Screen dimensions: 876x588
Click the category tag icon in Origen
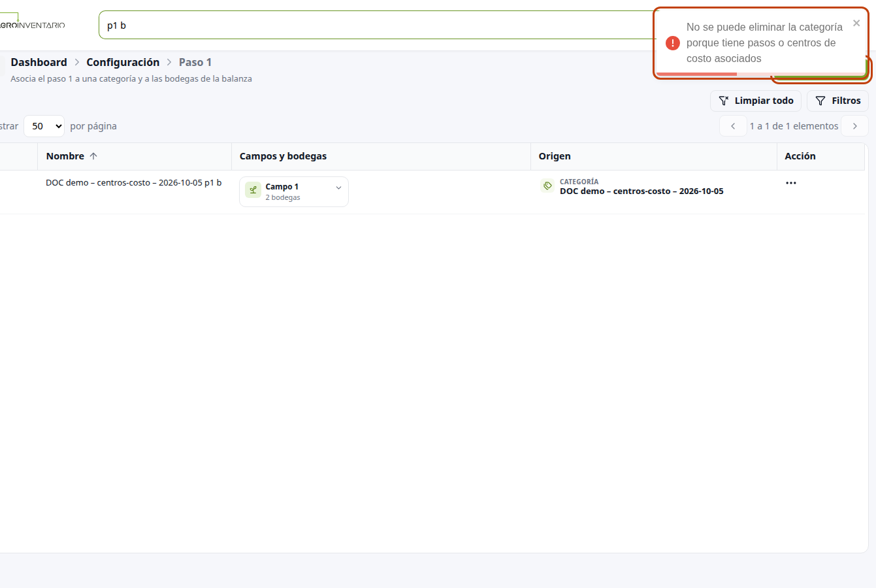click(547, 186)
